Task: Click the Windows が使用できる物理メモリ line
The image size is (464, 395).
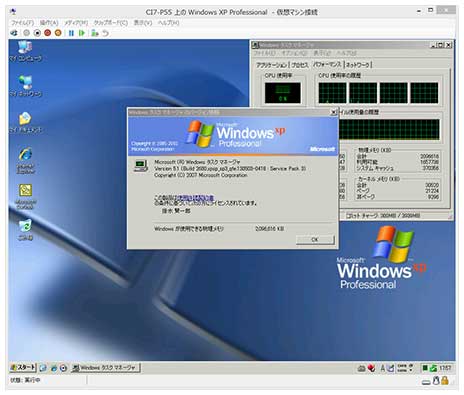Action: (x=219, y=229)
